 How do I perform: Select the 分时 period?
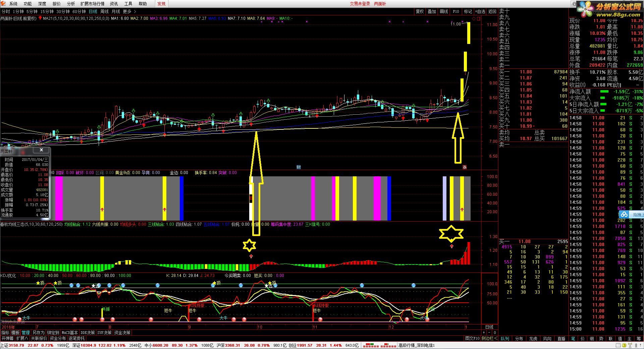[x=6, y=11]
